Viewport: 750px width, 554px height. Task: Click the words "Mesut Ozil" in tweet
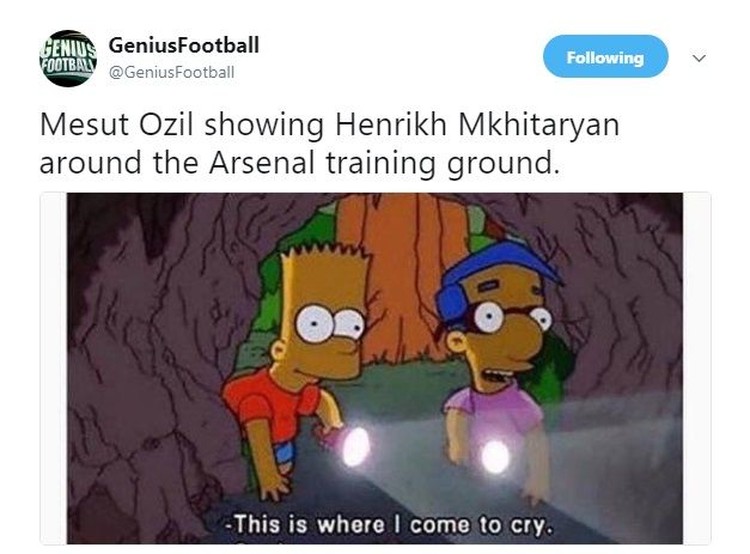coord(117,125)
